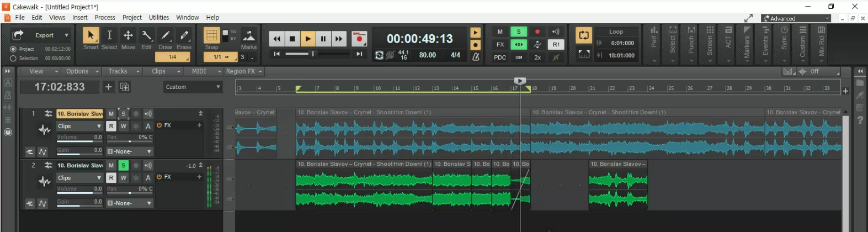Open the Export dropdown arrow
The height and width of the screenshot is (232, 868).
tap(67, 35)
